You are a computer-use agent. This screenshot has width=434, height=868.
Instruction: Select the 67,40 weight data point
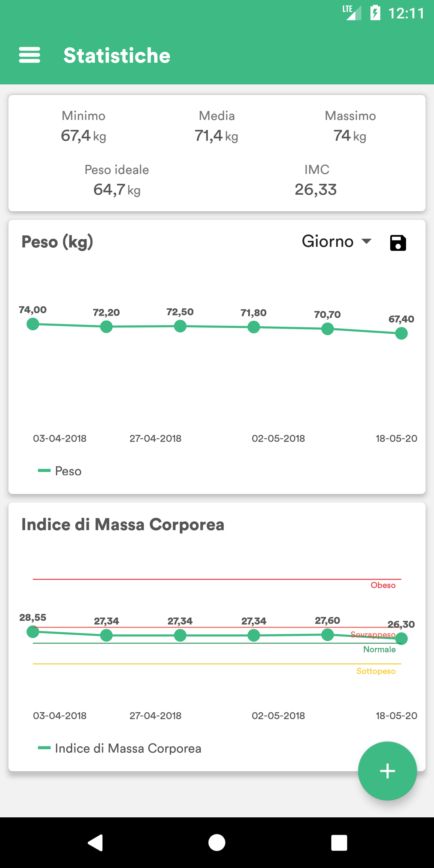tap(401, 333)
